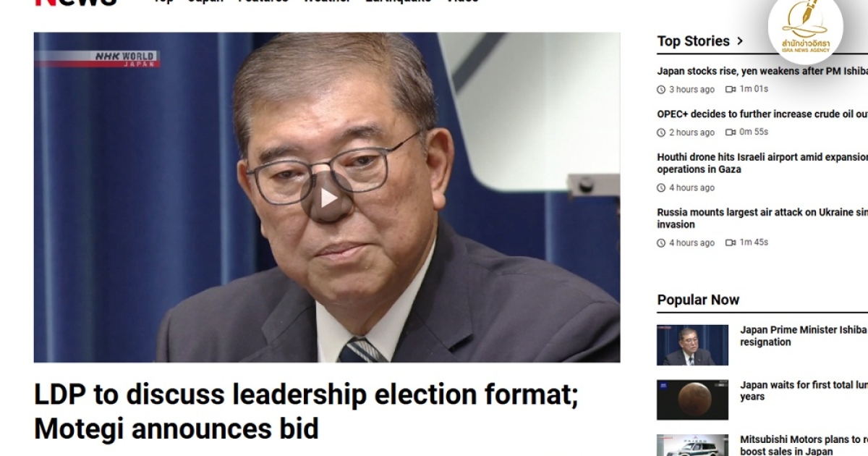Viewport: 868px width, 456px height.
Task: Click the NHK World Japan logo overlay
Action: [x=125, y=59]
